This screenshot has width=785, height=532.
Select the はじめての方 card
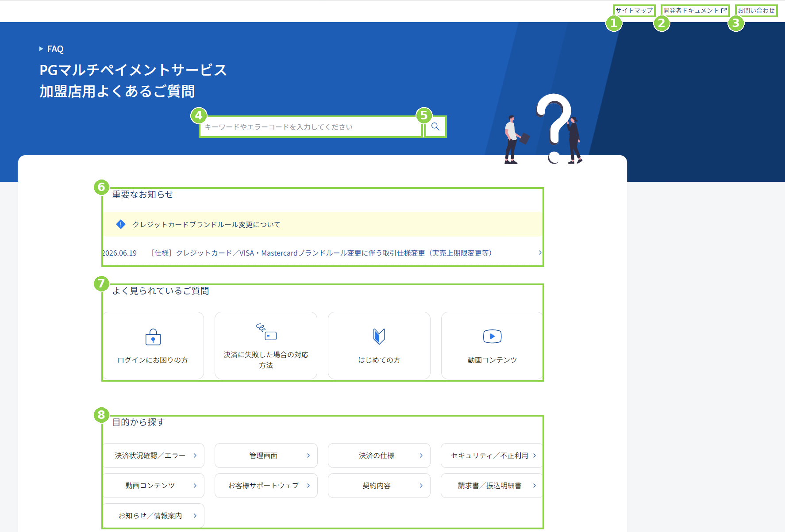tap(379, 345)
